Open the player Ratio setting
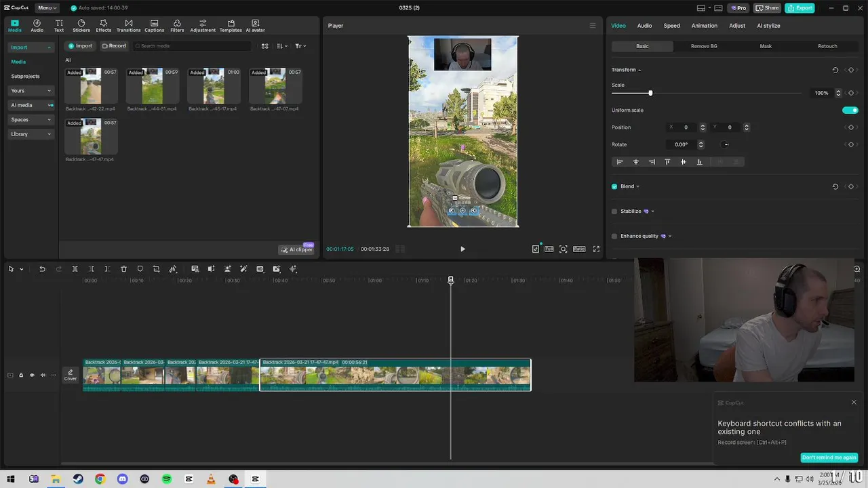The height and width of the screenshot is (488, 868). click(x=579, y=249)
